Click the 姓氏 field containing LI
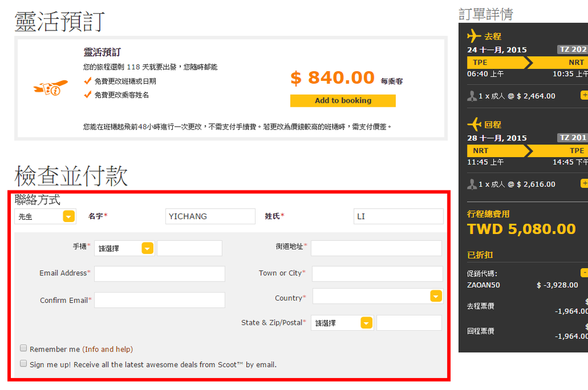Viewport: 588px width, 390px height. pyautogui.click(x=399, y=216)
